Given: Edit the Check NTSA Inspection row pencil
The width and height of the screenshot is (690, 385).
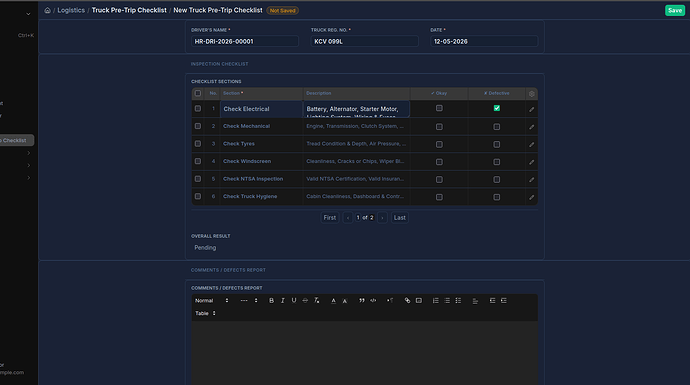Looking at the screenshot, I should coord(532,180).
